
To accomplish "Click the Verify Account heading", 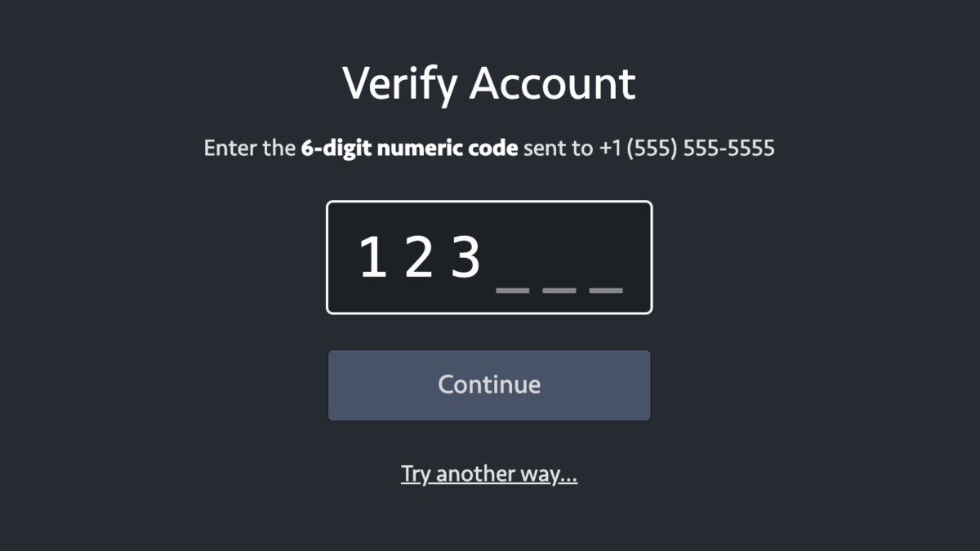I will pyautogui.click(x=488, y=82).
